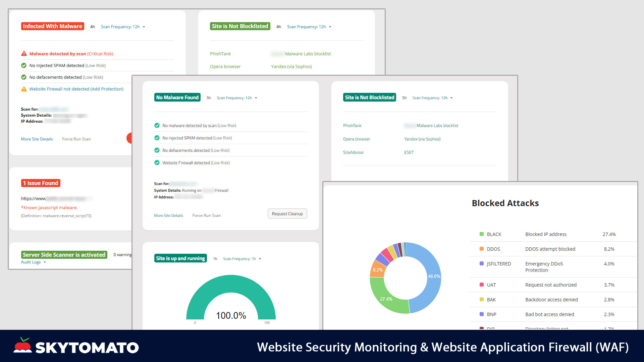Click green check beside No defacements detected (Low Risk)

click(24, 77)
